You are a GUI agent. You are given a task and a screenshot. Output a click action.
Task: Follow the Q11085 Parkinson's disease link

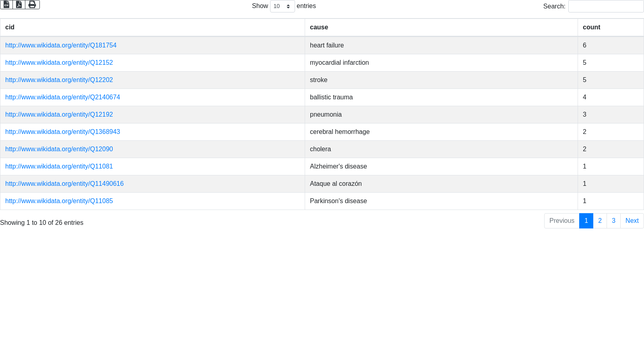[x=59, y=201]
